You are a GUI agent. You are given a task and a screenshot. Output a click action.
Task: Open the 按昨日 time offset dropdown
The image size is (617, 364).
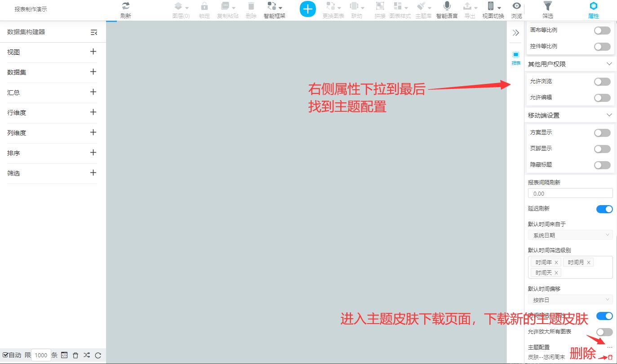(570, 299)
